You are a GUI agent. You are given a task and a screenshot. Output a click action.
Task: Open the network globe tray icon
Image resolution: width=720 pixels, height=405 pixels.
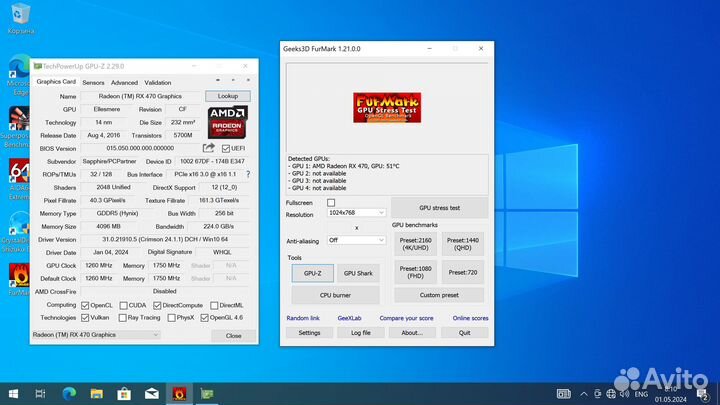[611, 394]
